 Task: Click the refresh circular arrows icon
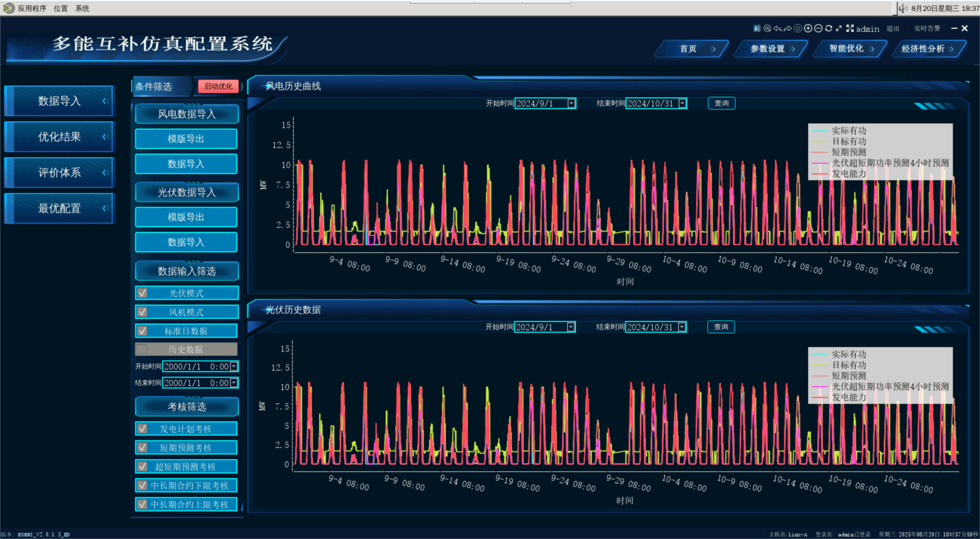(828, 28)
